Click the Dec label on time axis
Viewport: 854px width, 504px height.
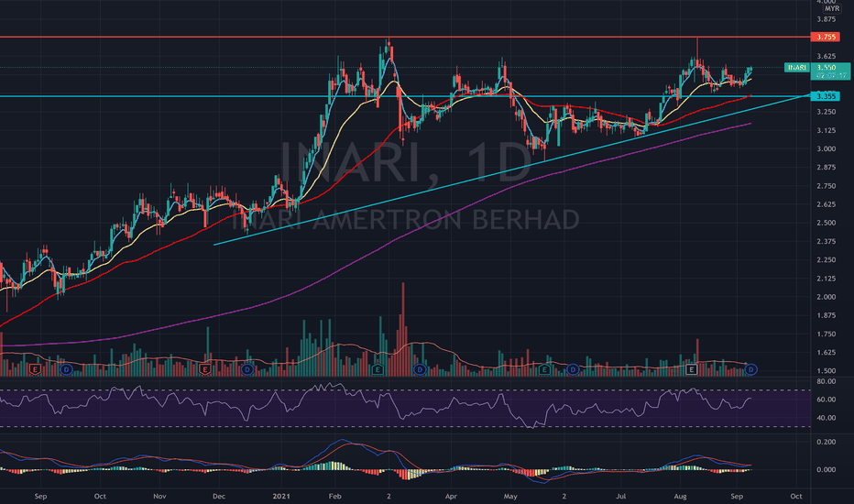[218, 497]
